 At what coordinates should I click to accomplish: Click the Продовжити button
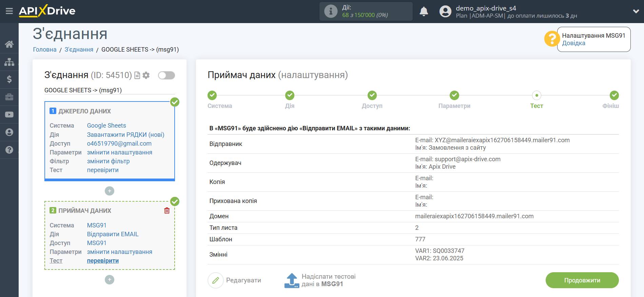tap(582, 280)
